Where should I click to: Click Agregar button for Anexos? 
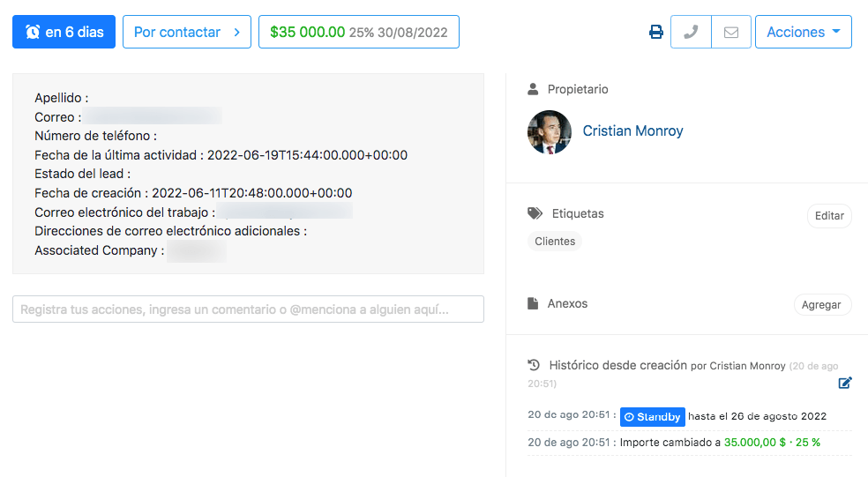click(x=821, y=305)
